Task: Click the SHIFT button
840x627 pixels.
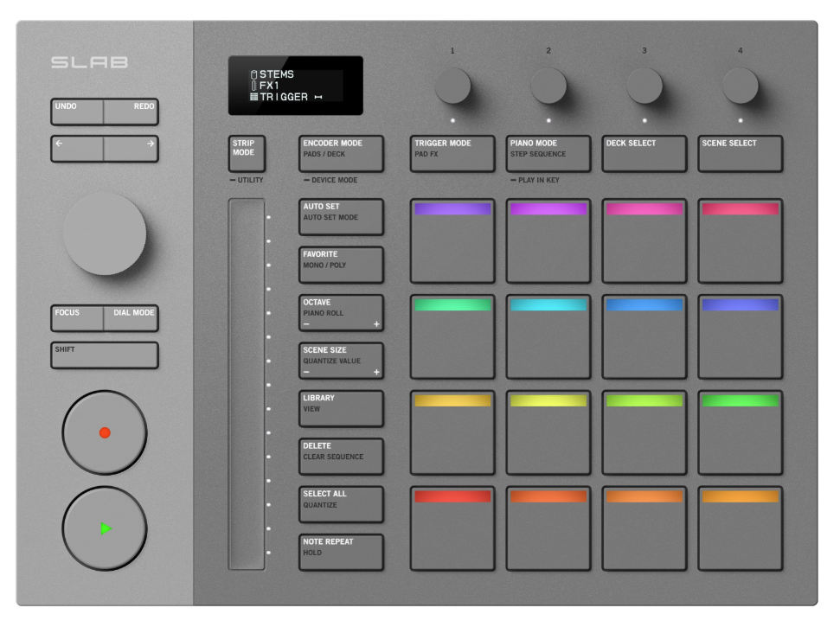Action: point(105,355)
